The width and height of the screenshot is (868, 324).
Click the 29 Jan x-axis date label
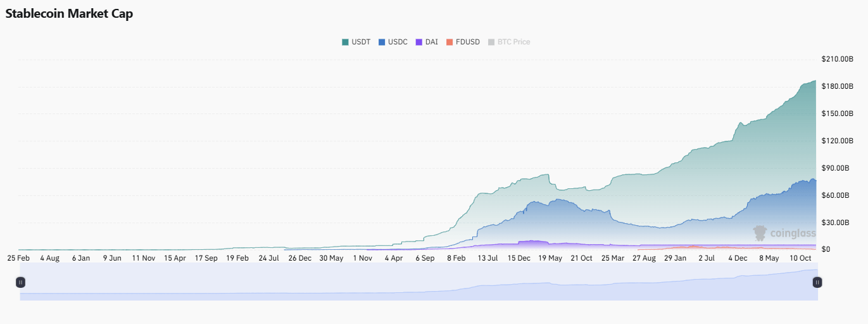(676, 258)
